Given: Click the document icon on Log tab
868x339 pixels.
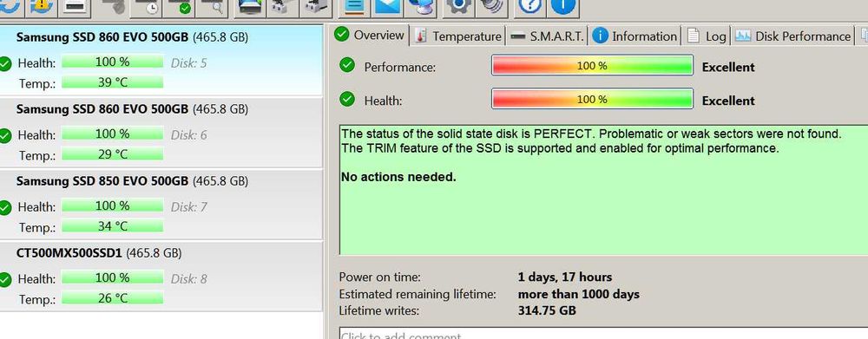Looking at the screenshot, I should (693, 36).
